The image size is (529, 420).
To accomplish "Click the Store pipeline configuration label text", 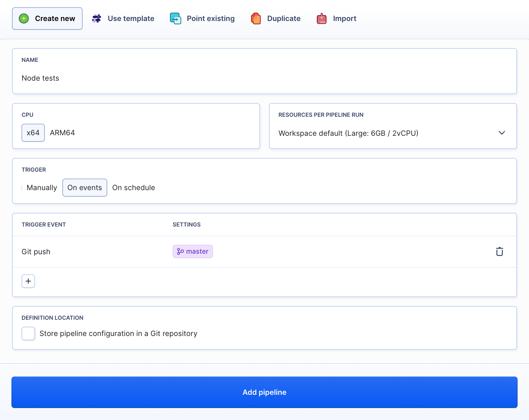I will [x=118, y=333].
